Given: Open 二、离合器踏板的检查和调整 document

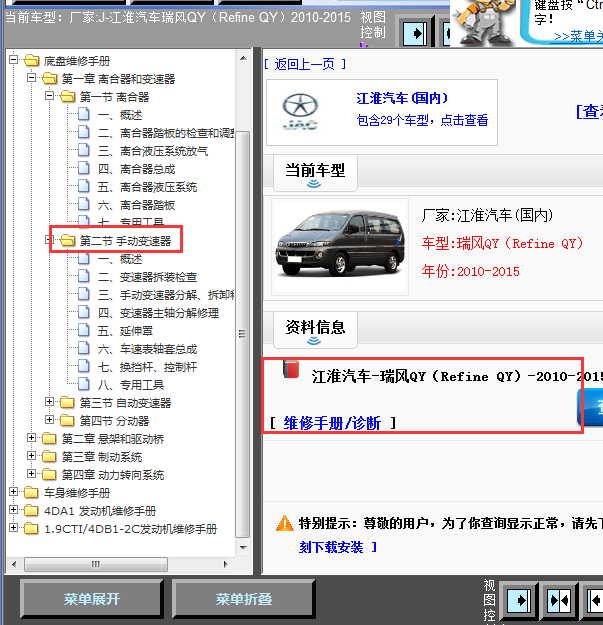Looking at the screenshot, I should 166,133.
